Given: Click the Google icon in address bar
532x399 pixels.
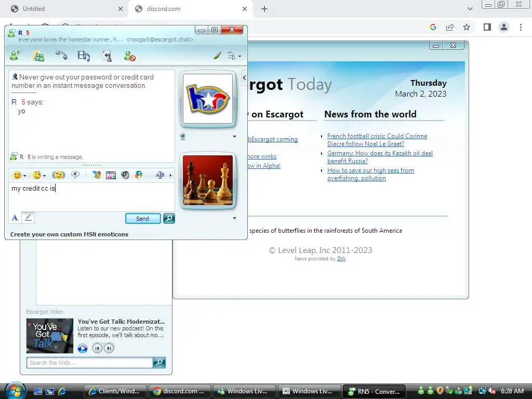Looking at the screenshot, I should [433, 27].
